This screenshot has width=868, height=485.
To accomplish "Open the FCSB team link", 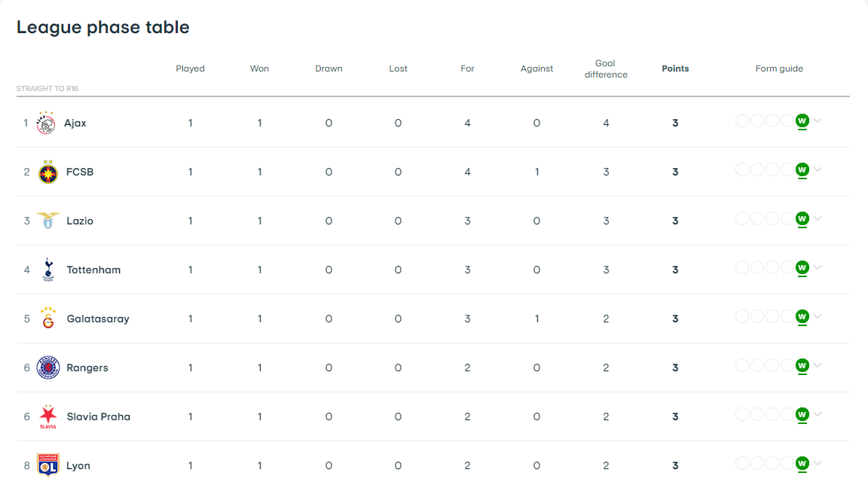I will click(80, 172).
